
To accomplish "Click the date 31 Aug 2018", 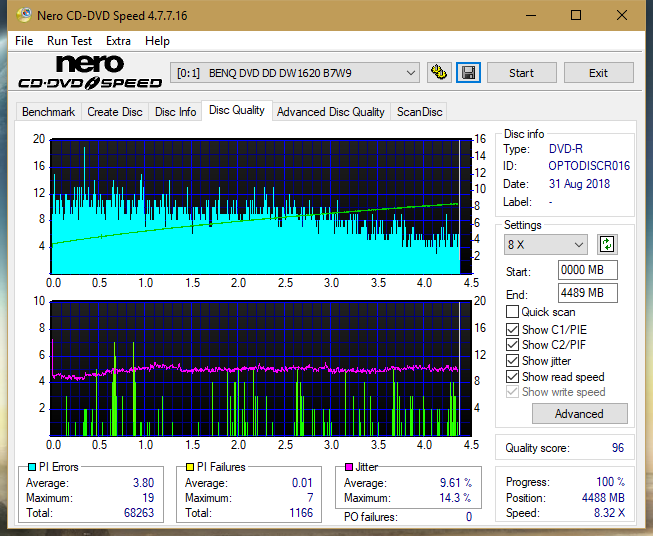I will (579, 184).
